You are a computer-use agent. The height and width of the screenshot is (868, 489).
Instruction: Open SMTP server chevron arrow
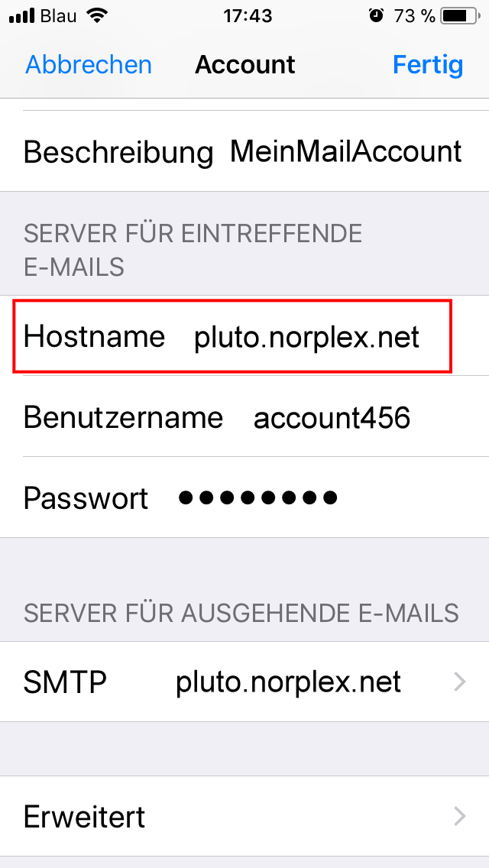(460, 682)
